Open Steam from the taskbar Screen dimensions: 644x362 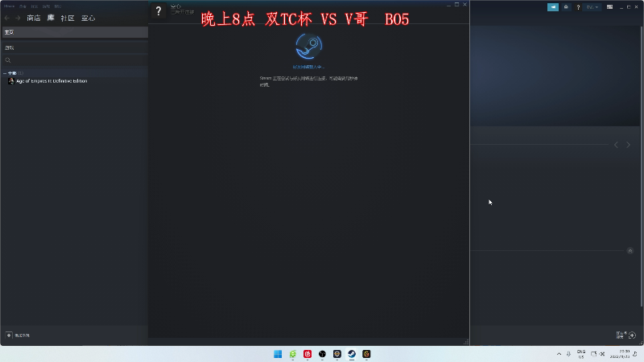coord(352,354)
